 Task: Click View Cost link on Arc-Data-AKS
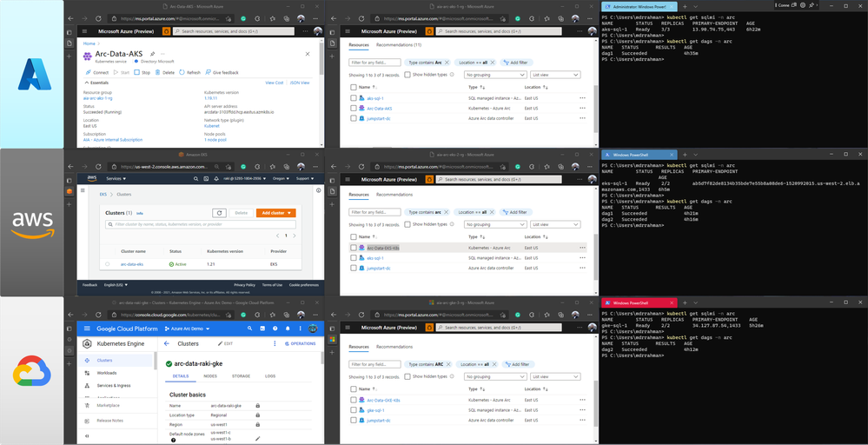point(274,83)
